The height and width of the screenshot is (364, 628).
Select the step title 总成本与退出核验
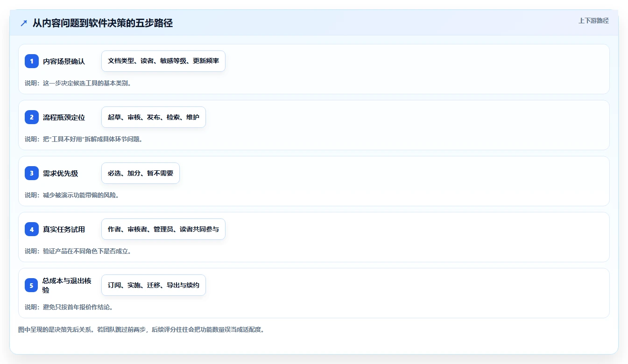pyautogui.click(x=67, y=285)
